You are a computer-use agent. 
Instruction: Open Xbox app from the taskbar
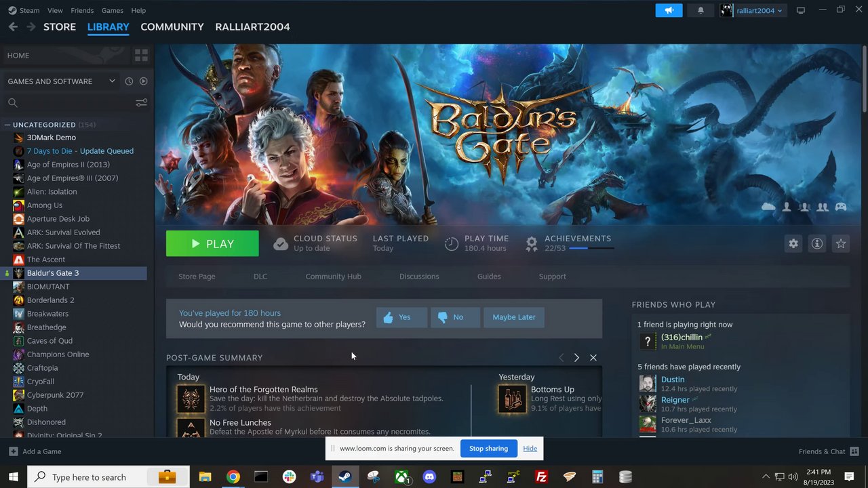(x=401, y=477)
